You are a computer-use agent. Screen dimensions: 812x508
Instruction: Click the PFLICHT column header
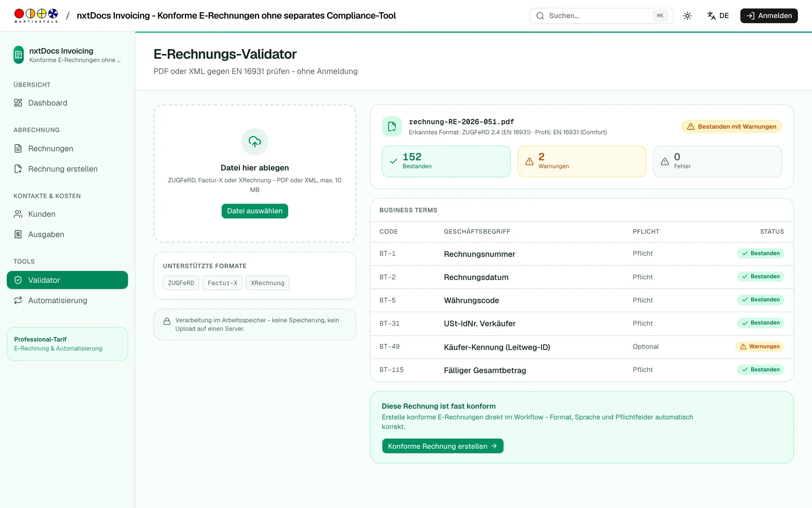click(646, 232)
